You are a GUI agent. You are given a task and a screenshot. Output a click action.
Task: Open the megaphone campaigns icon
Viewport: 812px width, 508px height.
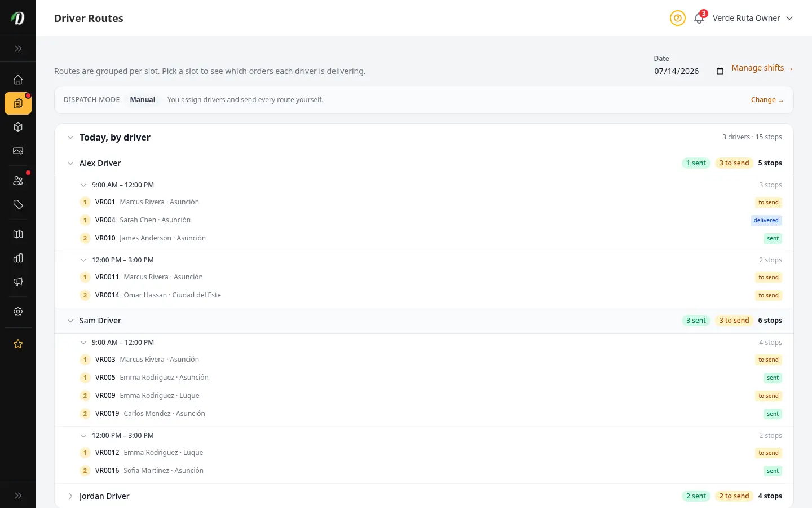(x=18, y=282)
